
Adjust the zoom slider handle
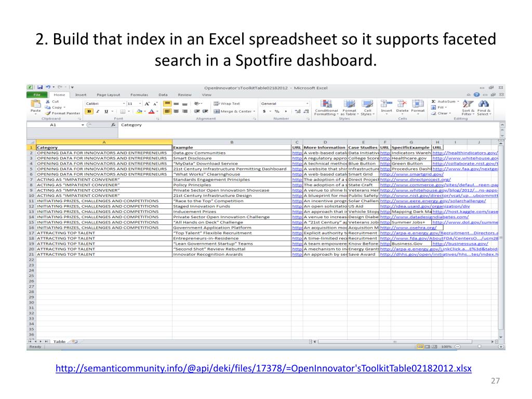(479, 347)
